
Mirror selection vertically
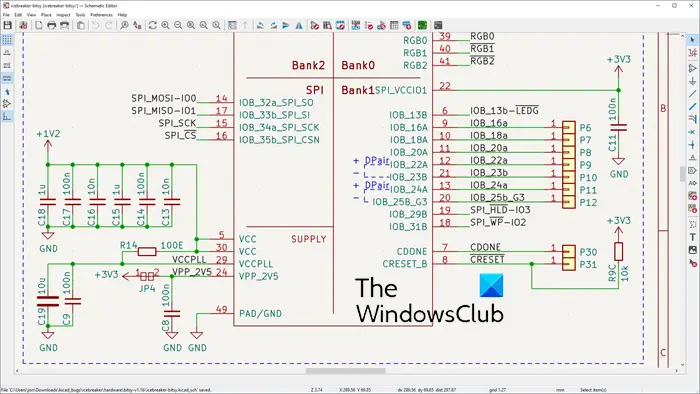coord(286,25)
